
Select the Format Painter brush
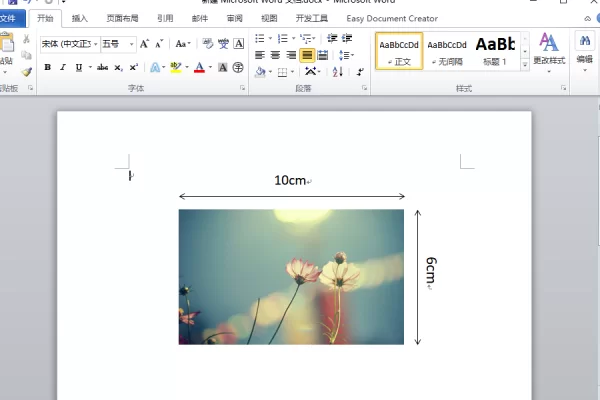tap(26, 72)
